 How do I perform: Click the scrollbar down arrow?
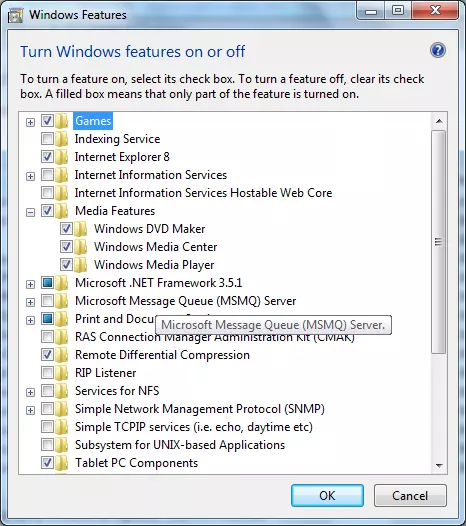click(439, 465)
